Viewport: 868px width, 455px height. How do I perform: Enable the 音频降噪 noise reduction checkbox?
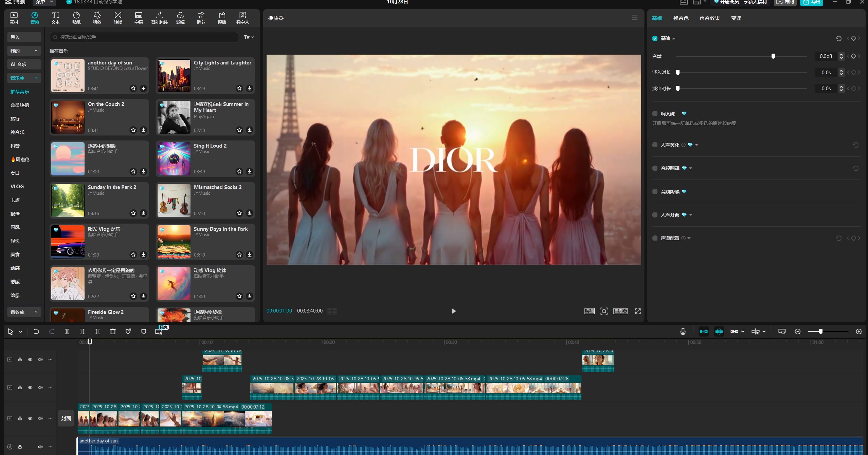[655, 192]
